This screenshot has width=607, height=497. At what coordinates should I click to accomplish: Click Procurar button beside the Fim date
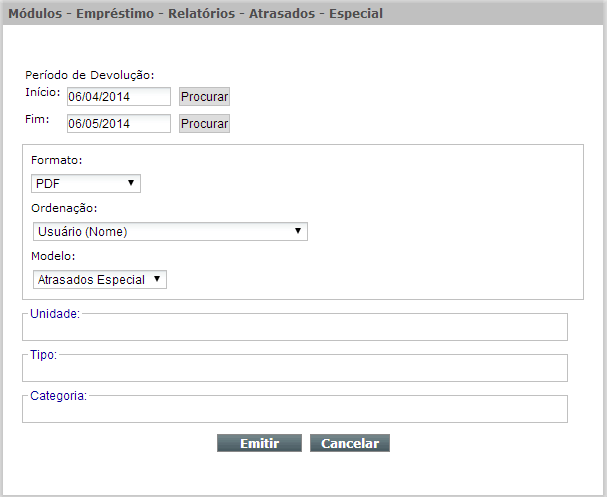[204, 123]
